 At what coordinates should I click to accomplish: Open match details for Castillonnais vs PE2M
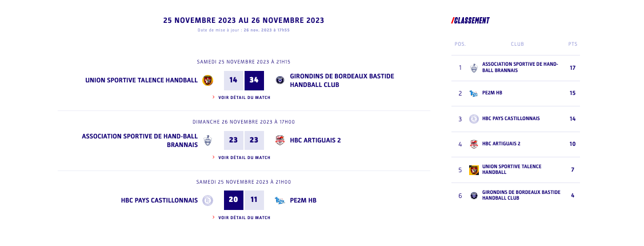point(244,217)
